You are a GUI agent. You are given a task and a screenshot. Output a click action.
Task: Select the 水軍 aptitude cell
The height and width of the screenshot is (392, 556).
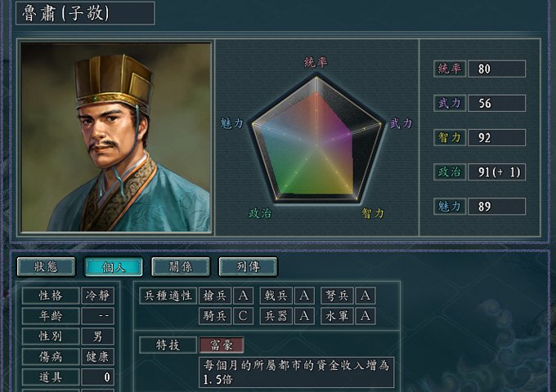337,316
